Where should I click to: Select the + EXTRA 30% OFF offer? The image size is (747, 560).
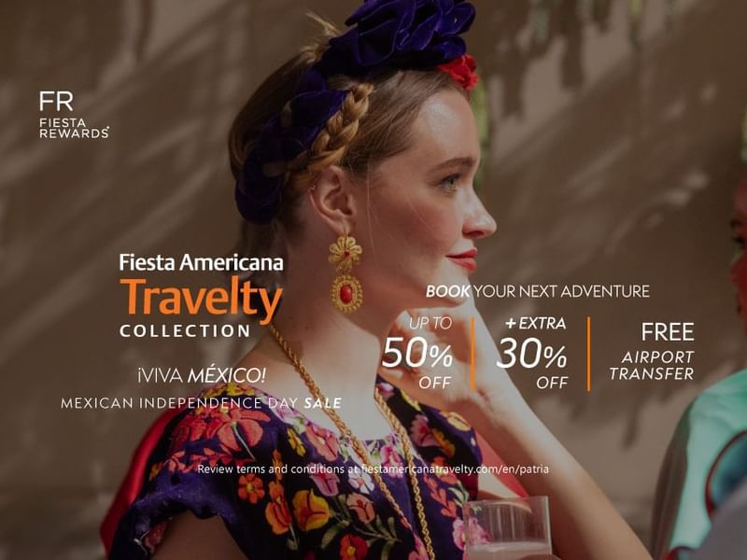(x=532, y=353)
